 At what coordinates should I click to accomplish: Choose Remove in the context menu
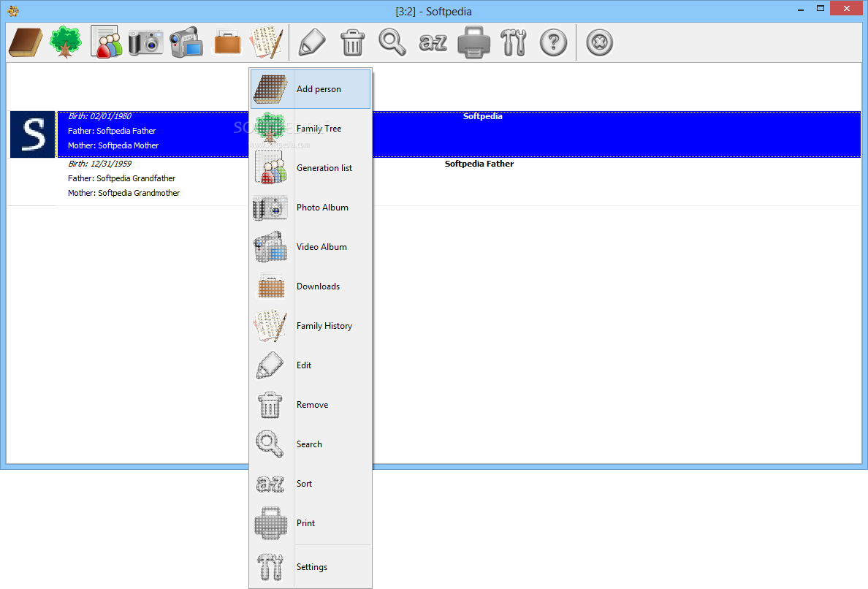(311, 405)
